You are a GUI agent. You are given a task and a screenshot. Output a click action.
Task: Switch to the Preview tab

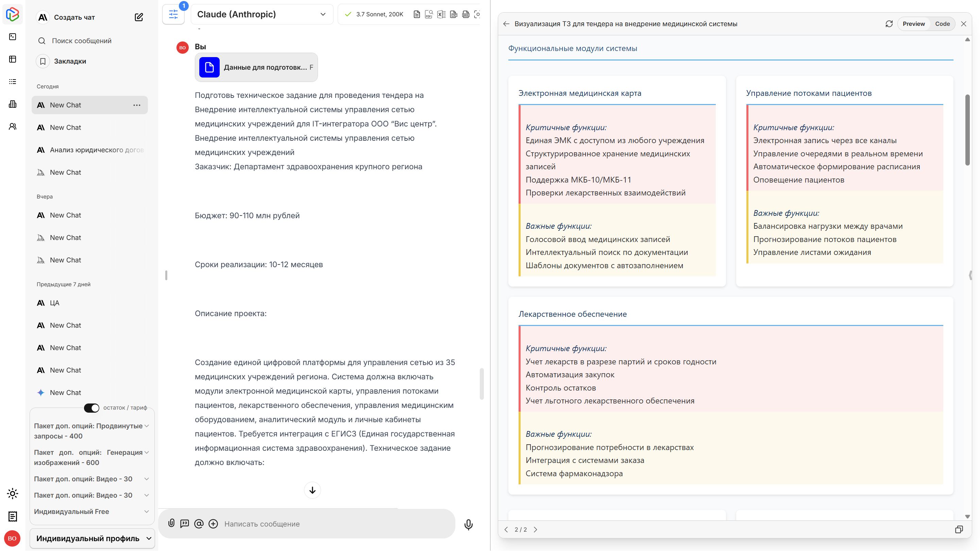pos(913,24)
